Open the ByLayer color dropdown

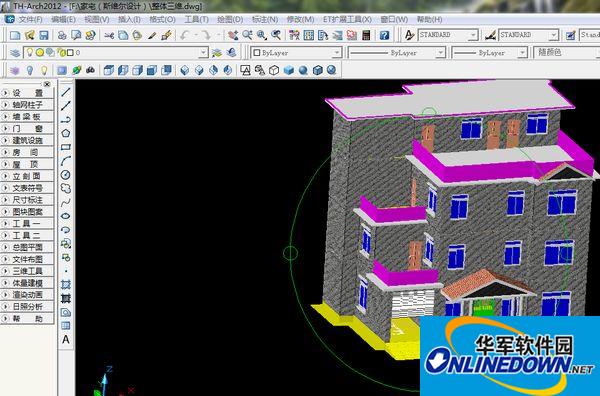[x=296, y=52]
